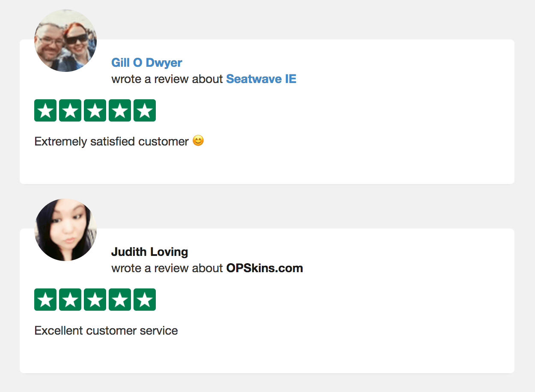Click second star in OPSkins.com review
Screen dimensions: 535x392
pos(70,300)
